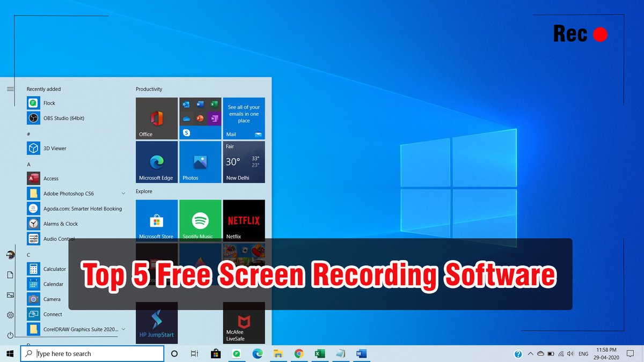Open the 3D Viewer app

point(75,148)
